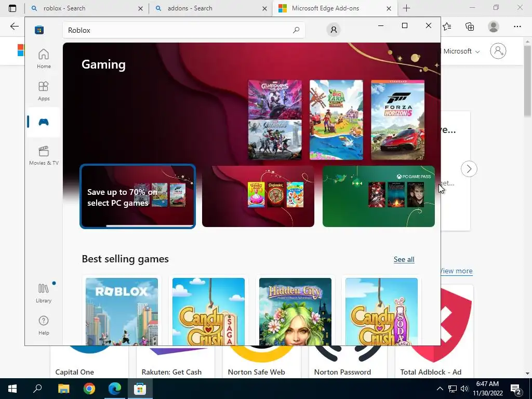Open Edge tab actions menu icon
This screenshot has height=399, width=532.
pos(12,8)
